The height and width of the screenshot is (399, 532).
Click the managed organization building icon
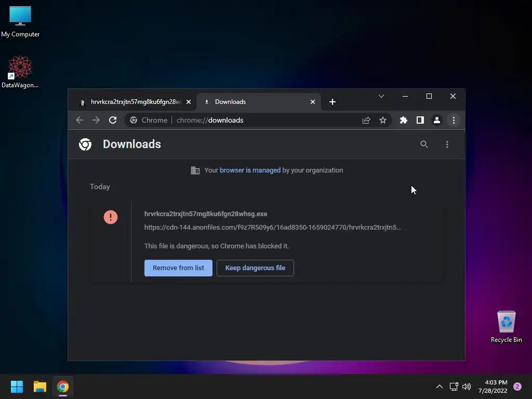coord(195,170)
